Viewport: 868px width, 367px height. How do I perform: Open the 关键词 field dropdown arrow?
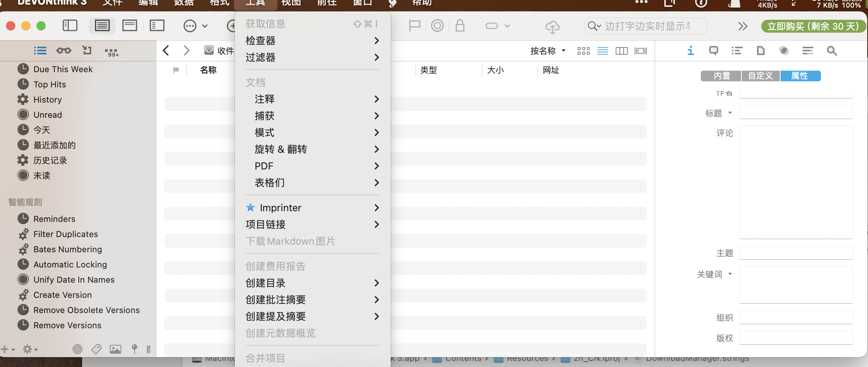click(x=730, y=274)
